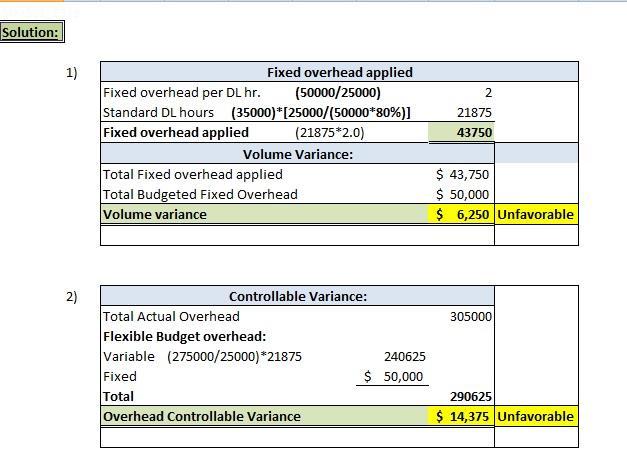Click the cell with total 290625
Viewport: 627px width, 467px height.
[470, 396]
